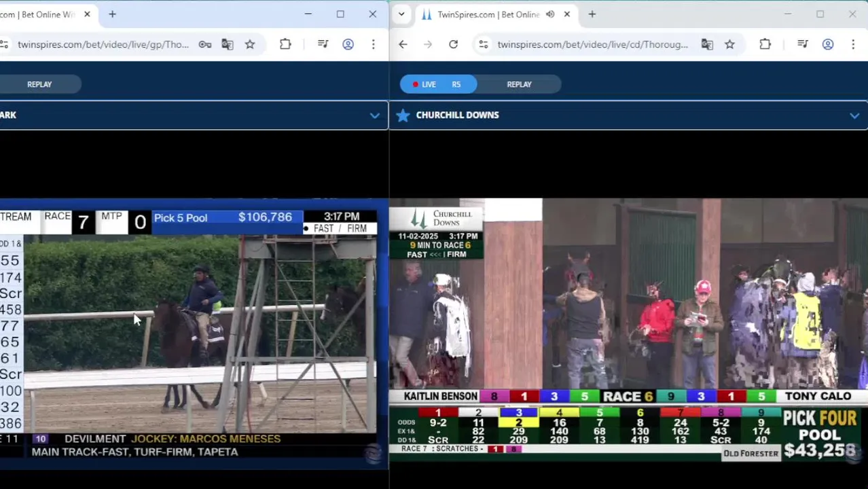Viewport: 868px width, 489px height.
Task: Open the extensions puzzle icon in the right window
Action: pyautogui.click(x=765, y=44)
